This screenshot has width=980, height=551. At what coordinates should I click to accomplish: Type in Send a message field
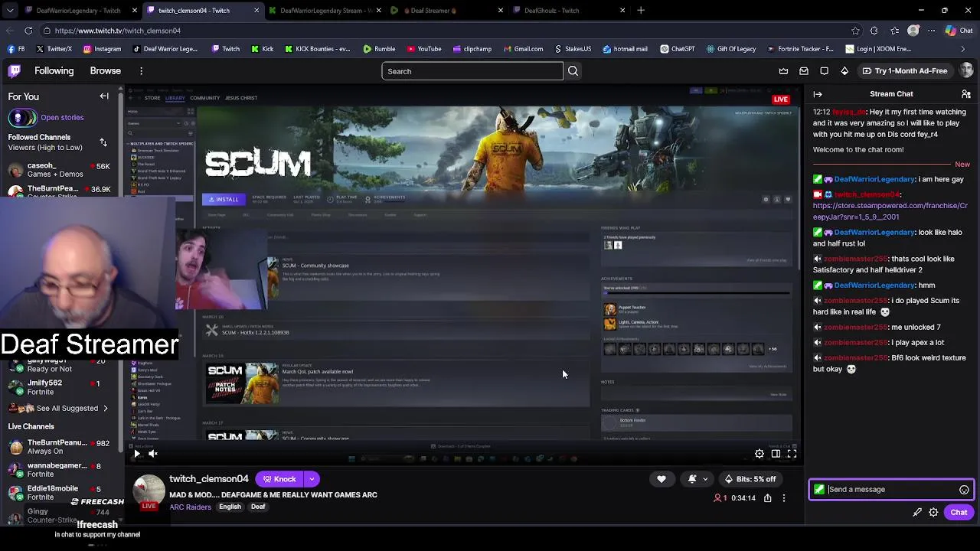pyautogui.click(x=892, y=490)
